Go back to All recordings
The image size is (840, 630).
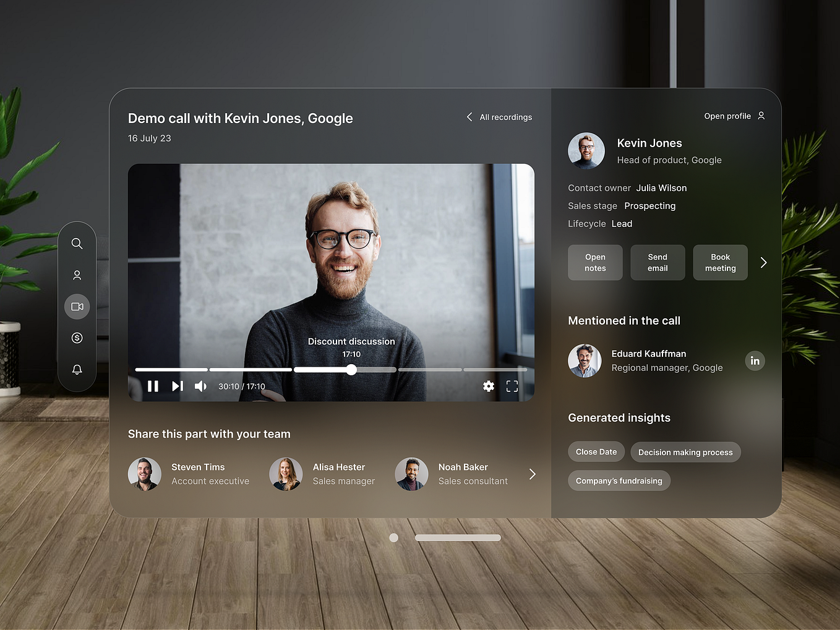(x=499, y=117)
